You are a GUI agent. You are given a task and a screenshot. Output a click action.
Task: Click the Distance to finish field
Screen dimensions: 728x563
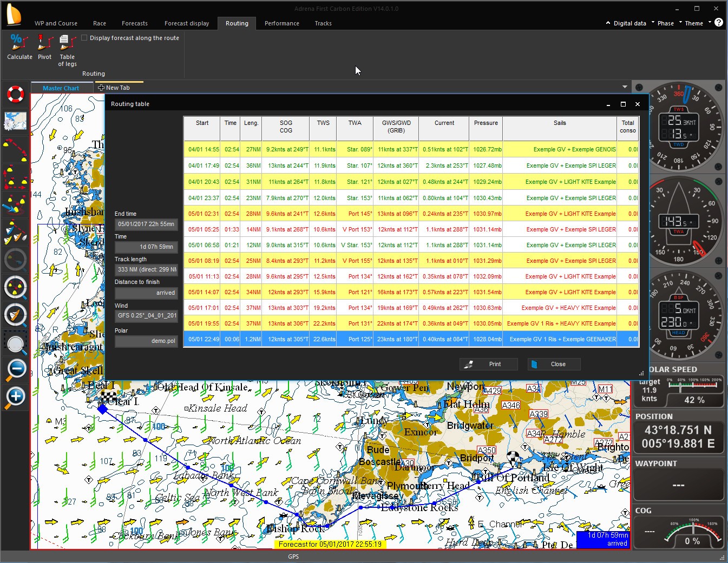click(146, 293)
